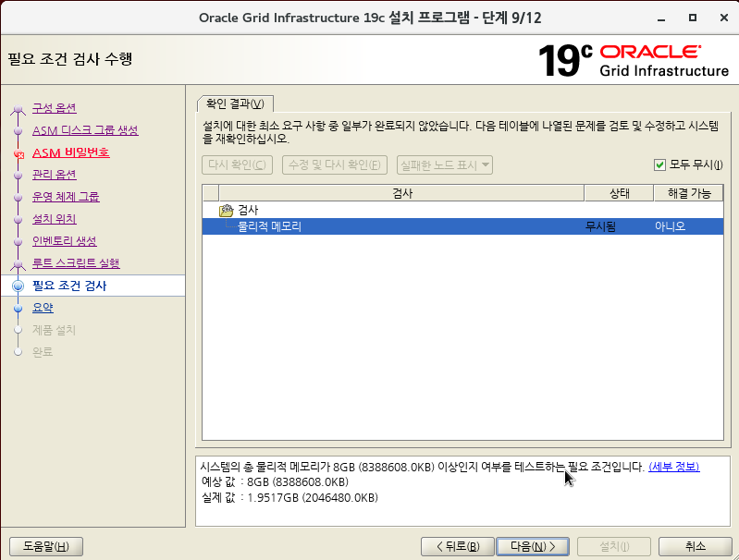Navigate to the 루트 스크립트 실행 step
Screen dimensions: 739x560
point(76,263)
